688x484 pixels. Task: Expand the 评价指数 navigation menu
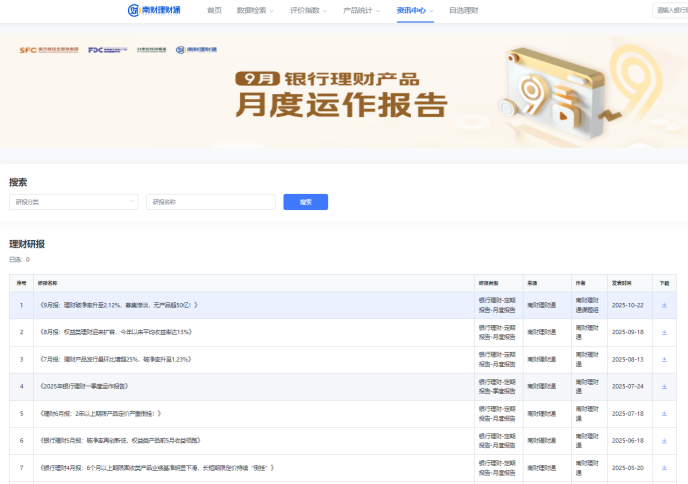pos(307,10)
